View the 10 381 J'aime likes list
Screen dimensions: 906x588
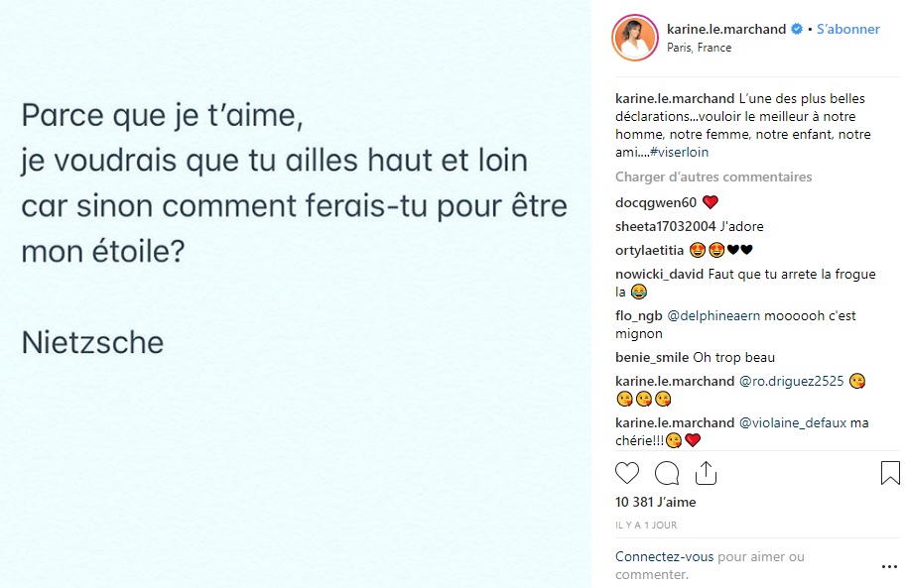(655, 503)
